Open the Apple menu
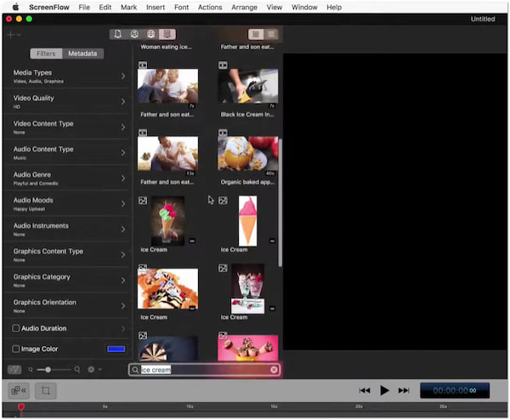 click(x=15, y=7)
